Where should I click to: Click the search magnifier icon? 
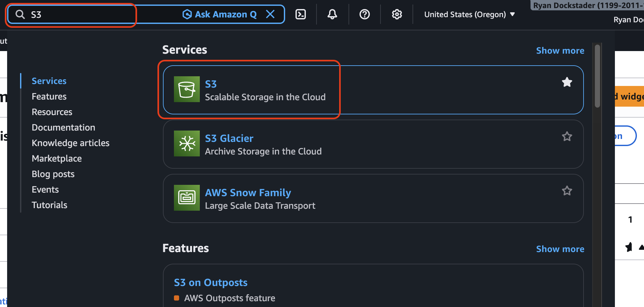click(x=20, y=15)
